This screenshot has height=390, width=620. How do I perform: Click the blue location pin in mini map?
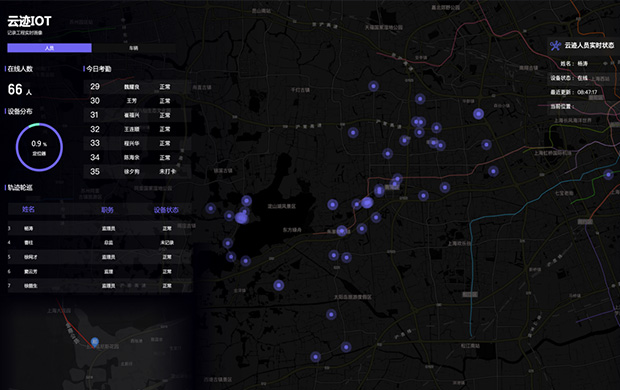(95, 342)
